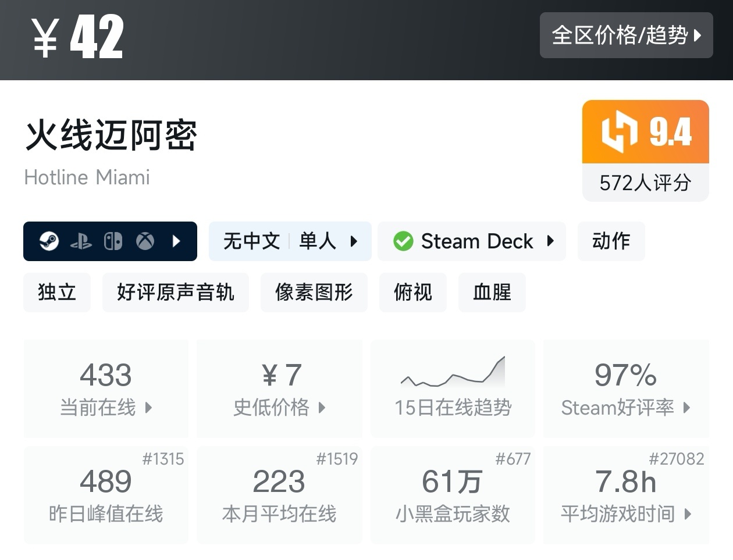Click the Steam platform icon
Screen dimensions: 733x560
(49, 241)
